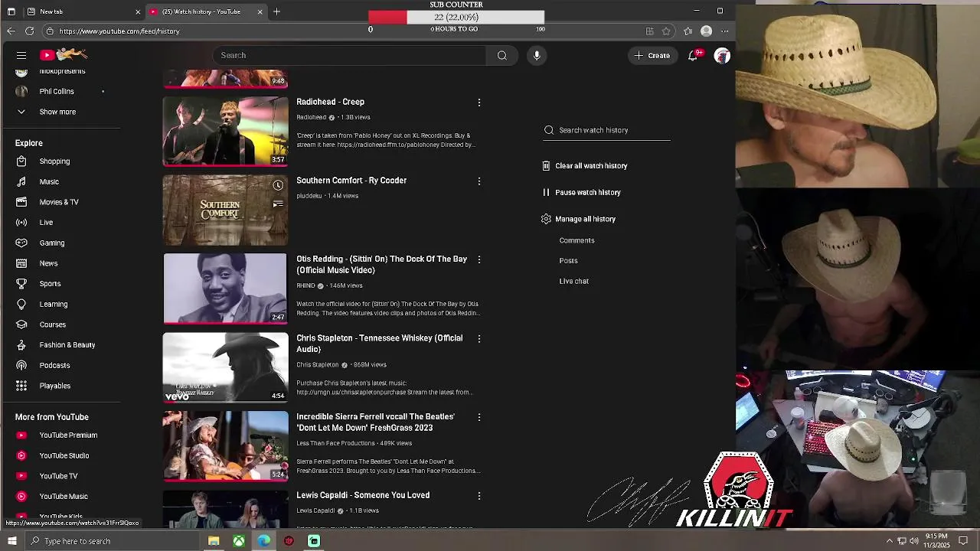This screenshot has width=980, height=551.
Task: Click the search magnifier button
Action: pyautogui.click(x=502, y=55)
